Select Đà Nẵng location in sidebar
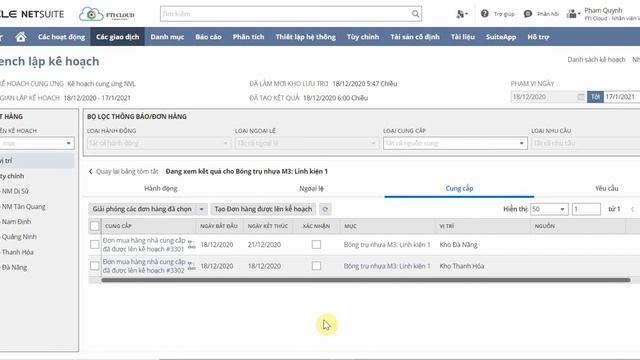Screen dimensions: 640x360 point(15,267)
